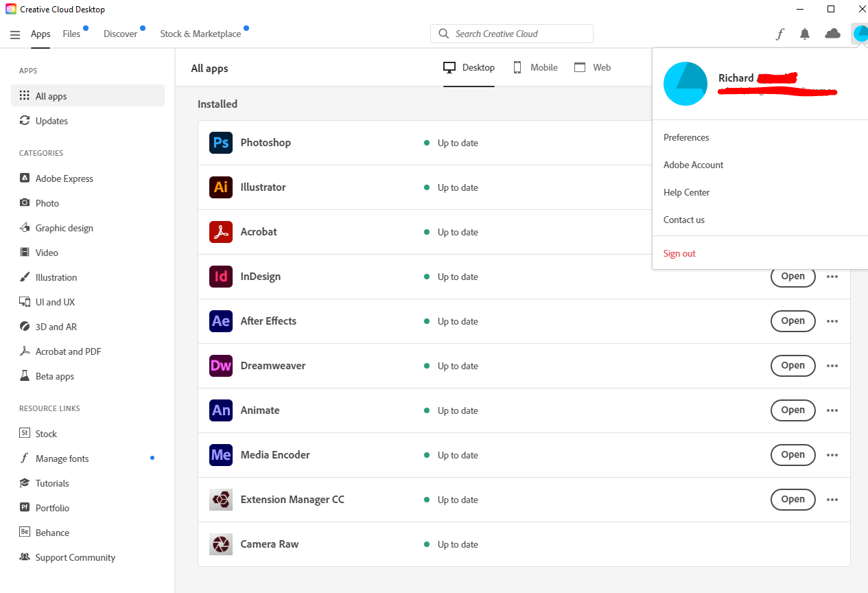Open Extension Manager CC with Open button
The width and height of the screenshot is (868, 593).
tap(793, 500)
